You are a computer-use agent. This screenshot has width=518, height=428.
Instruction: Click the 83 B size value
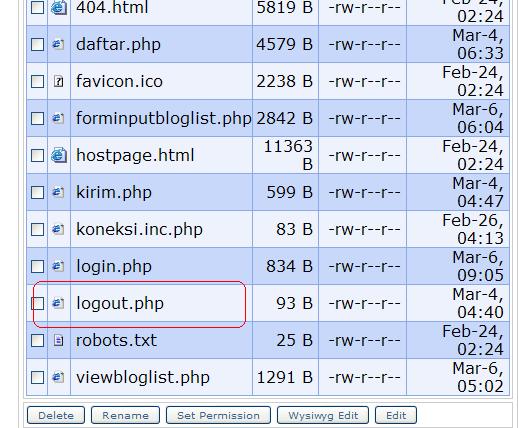tap(294, 229)
